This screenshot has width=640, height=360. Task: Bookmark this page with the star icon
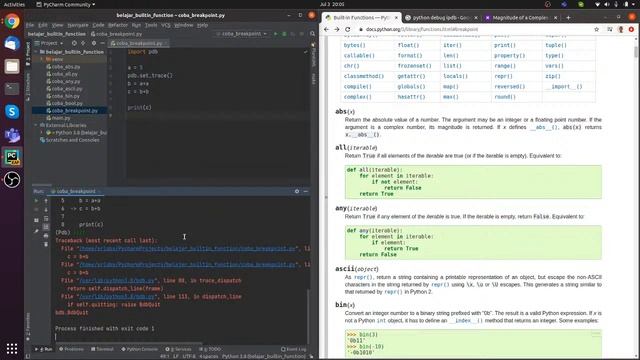click(596, 29)
